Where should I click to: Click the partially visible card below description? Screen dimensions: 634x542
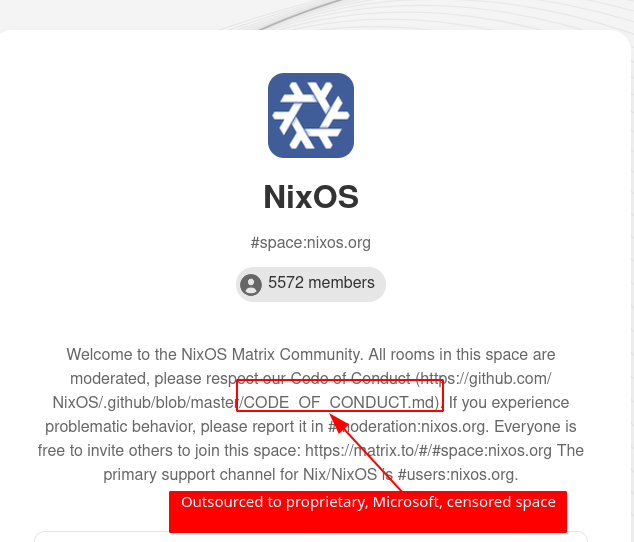click(x=311, y=536)
